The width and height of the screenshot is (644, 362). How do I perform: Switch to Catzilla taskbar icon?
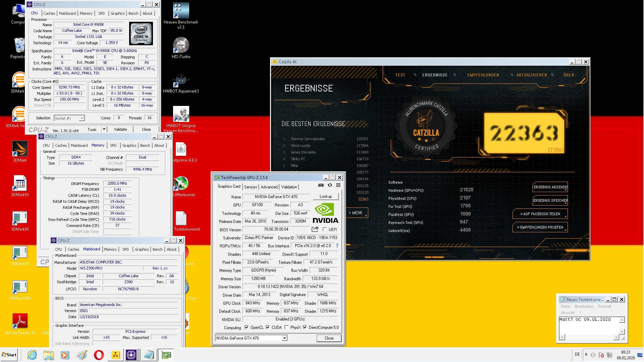tap(115, 355)
